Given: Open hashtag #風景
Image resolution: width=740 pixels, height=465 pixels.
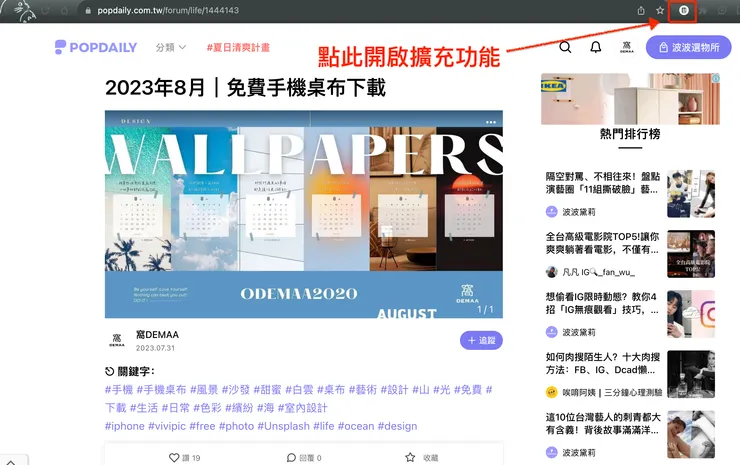Looking at the screenshot, I should tap(204, 389).
